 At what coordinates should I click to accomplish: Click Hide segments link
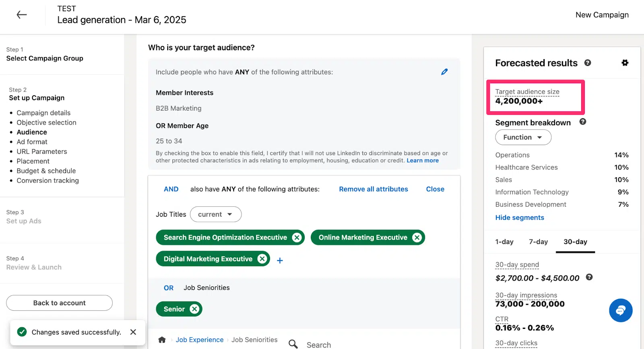coord(520,218)
